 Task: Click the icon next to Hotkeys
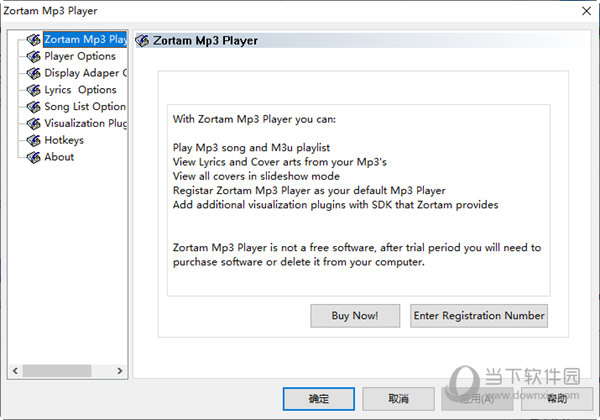pyautogui.click(x=34, y=140)
